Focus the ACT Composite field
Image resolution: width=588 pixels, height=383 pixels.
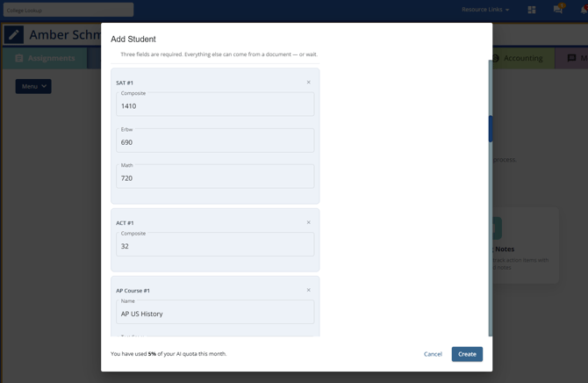pyautogui.click(x=215, y=244)
